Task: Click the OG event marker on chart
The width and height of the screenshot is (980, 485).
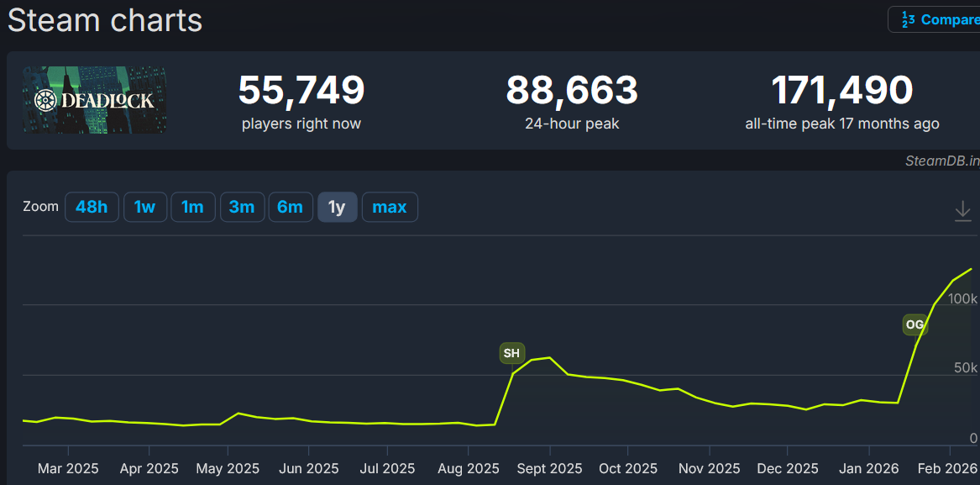Action: click(915, 324)
